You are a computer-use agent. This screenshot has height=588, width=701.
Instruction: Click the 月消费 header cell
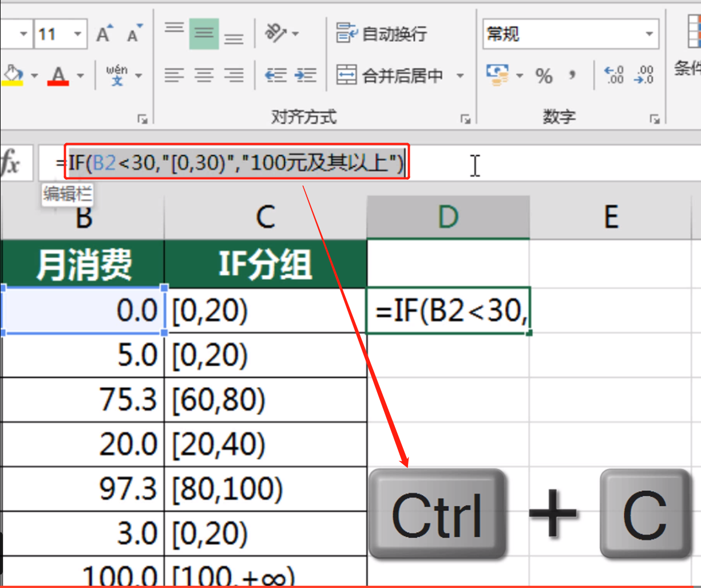(84, 264)
